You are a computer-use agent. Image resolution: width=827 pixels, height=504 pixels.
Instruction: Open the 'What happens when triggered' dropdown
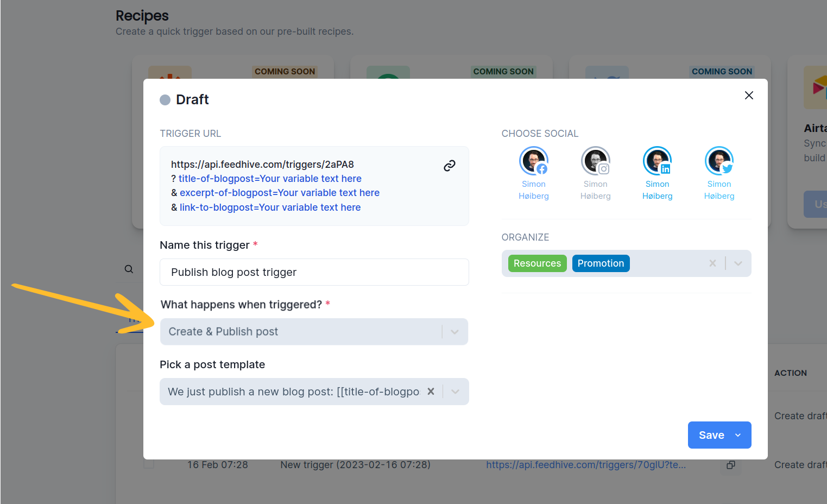tap(454, 332)
